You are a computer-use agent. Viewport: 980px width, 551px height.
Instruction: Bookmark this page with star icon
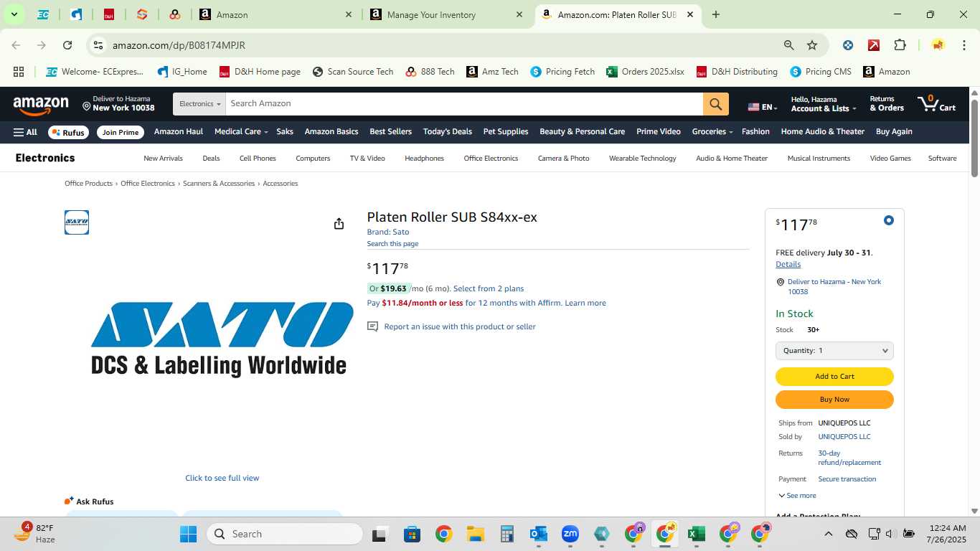tap(812, 45)
